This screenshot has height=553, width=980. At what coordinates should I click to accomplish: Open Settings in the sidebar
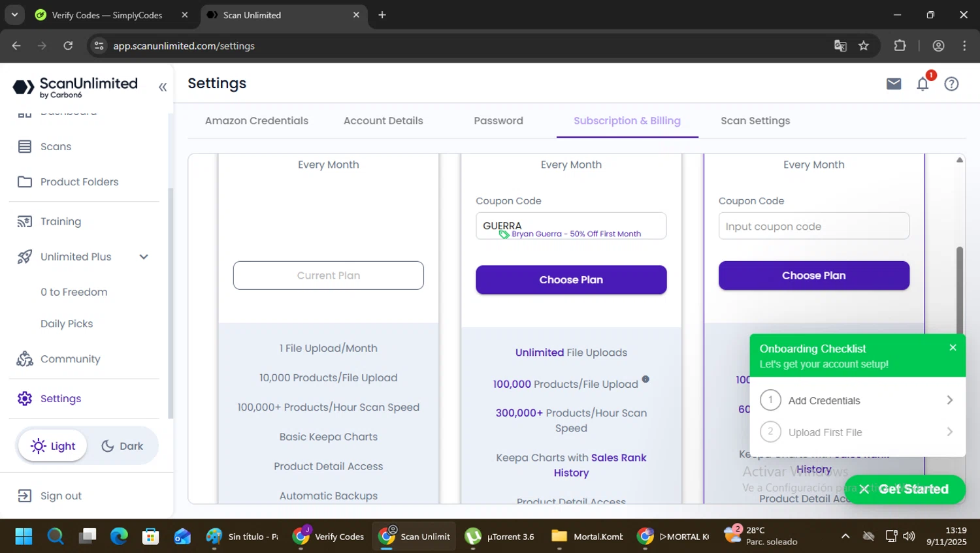pos(50,398)
